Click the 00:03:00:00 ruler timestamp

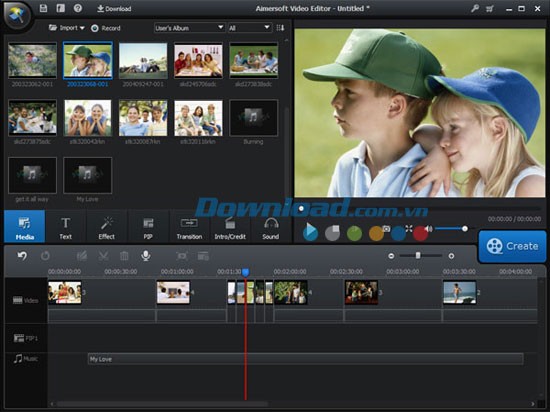tap(403, 271)
